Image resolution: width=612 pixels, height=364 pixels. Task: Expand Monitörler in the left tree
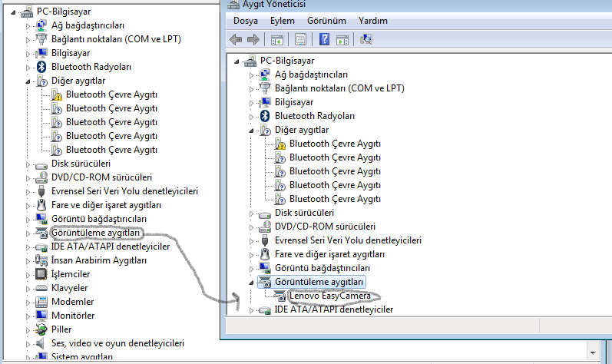pos(28,316)
